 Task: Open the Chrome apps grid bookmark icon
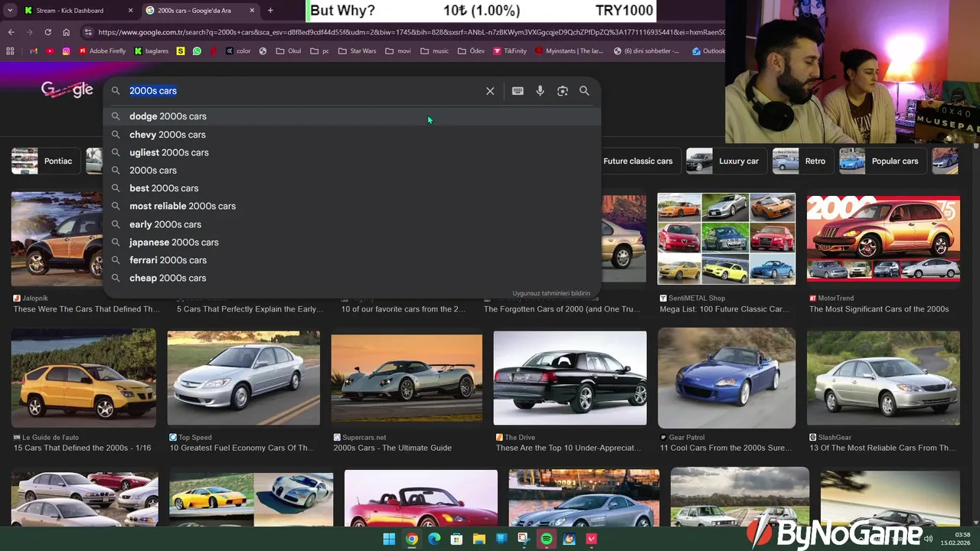click(10, 51)
